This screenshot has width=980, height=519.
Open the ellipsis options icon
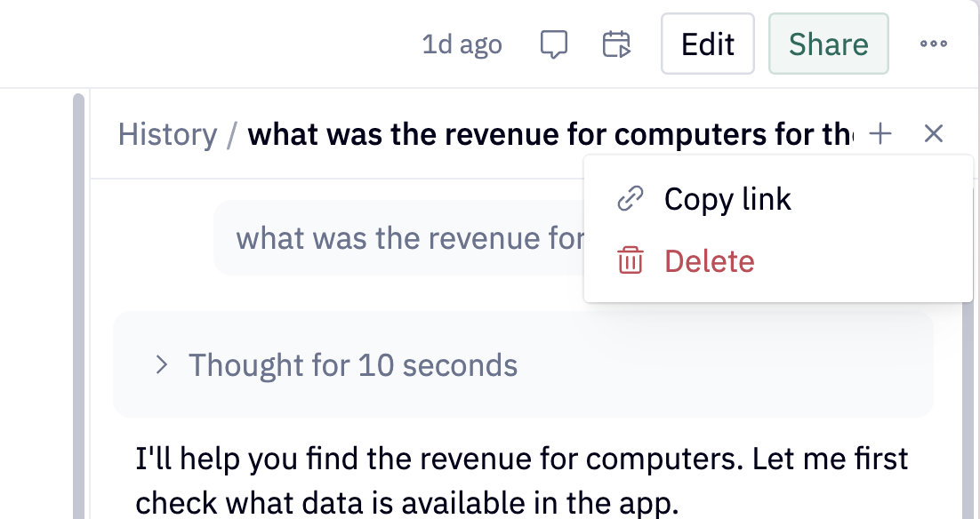coord(934,44)
